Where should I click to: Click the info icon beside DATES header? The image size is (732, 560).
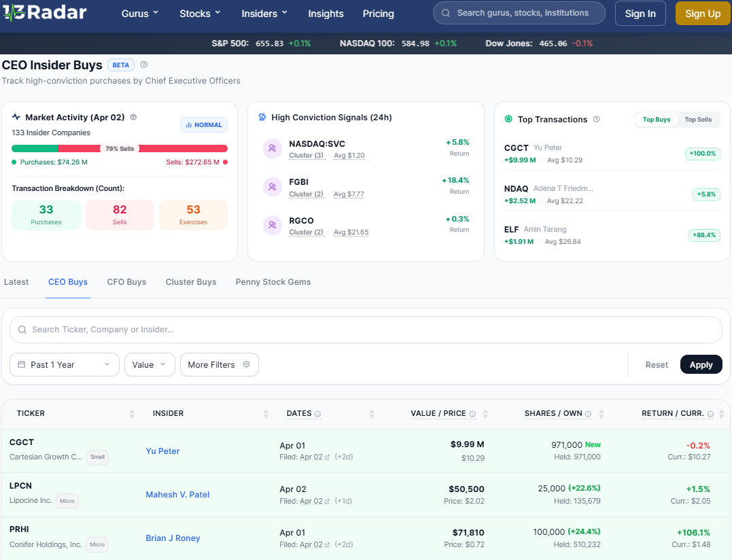pos(317,414)
